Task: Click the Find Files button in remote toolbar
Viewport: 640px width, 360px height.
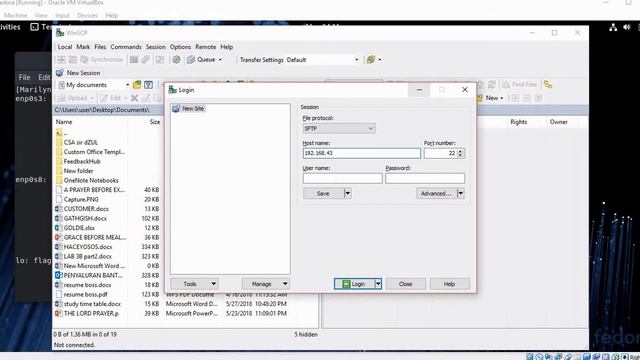Action: [520, 84]
